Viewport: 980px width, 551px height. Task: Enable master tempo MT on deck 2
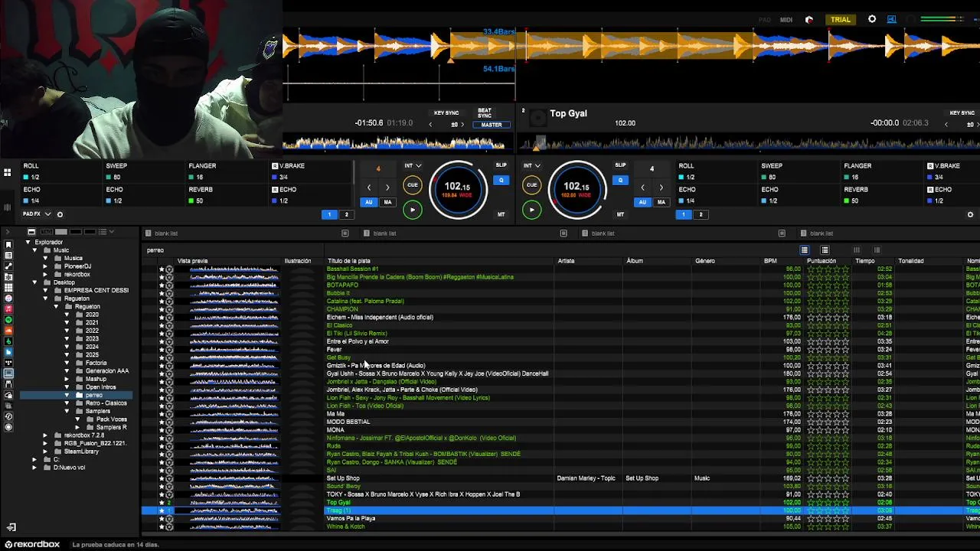(x=620, y=214)
